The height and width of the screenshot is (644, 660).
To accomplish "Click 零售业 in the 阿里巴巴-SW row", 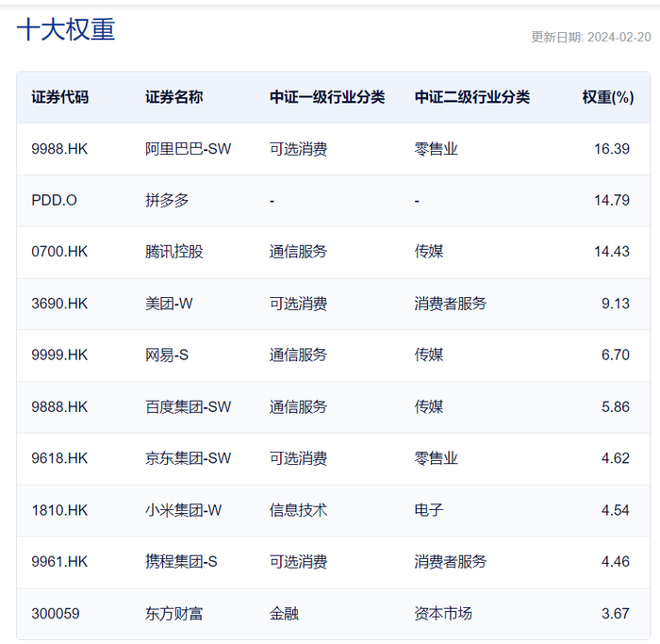I will tap(436, 149).
